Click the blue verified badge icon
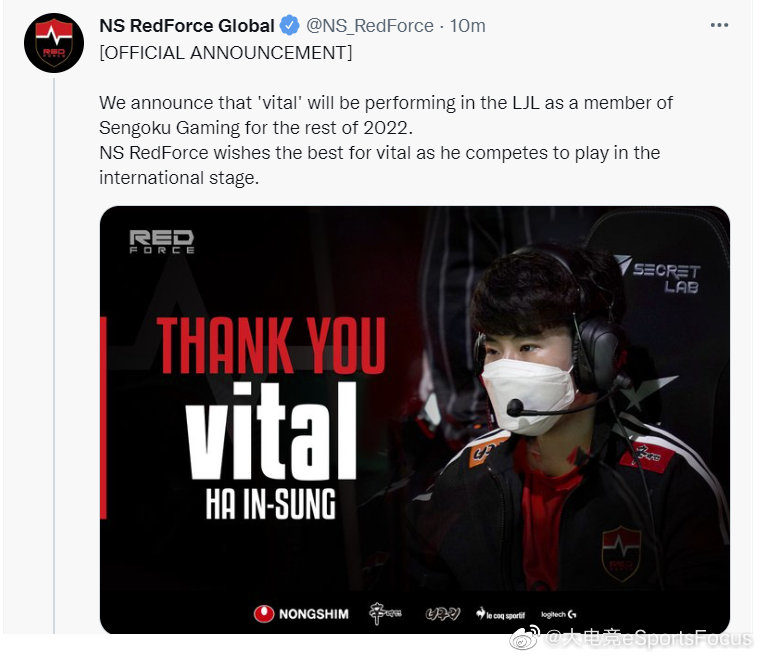The width and height of the screenshot is (760, 659). click(290, 25)
